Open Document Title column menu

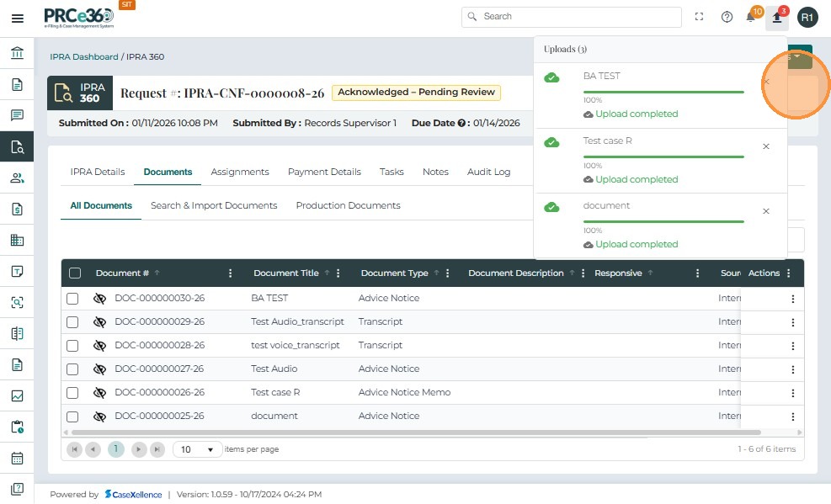pyautogui.click(x=338, y=273)
